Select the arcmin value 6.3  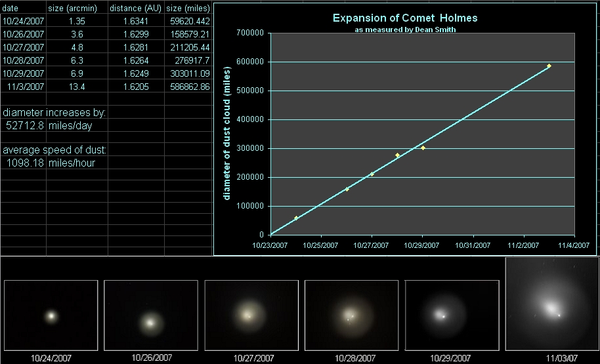(77, 60)
